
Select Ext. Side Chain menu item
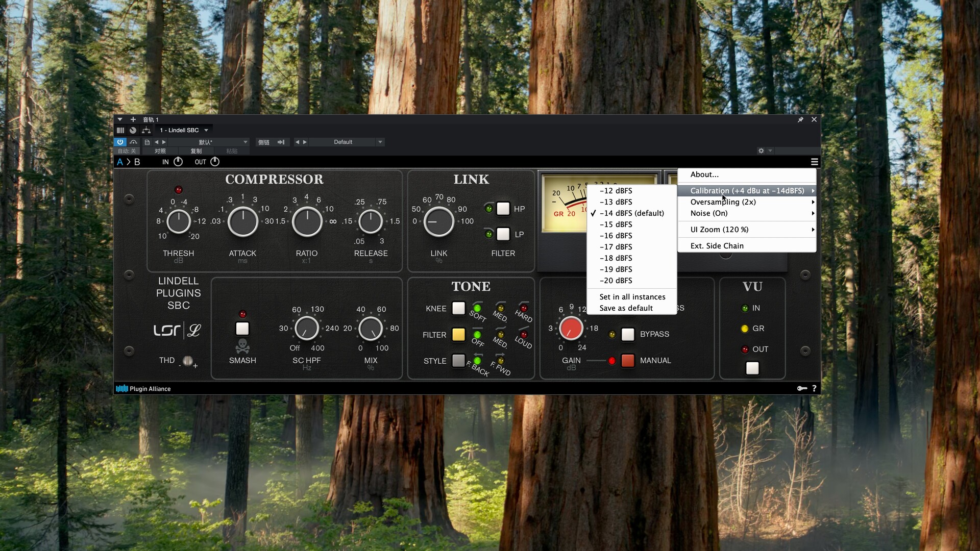point(747,246)
